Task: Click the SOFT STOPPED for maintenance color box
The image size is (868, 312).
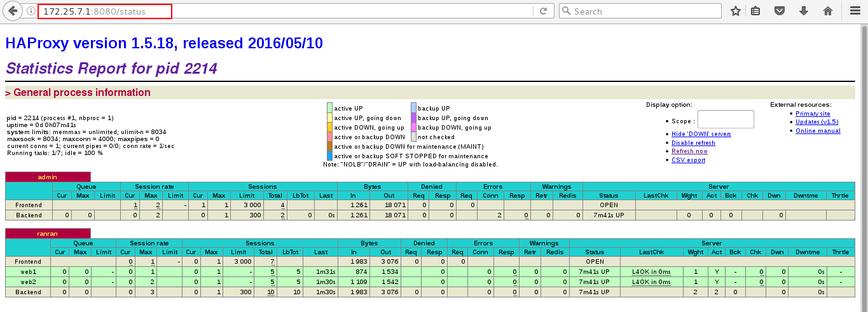Action: point(329,156)
